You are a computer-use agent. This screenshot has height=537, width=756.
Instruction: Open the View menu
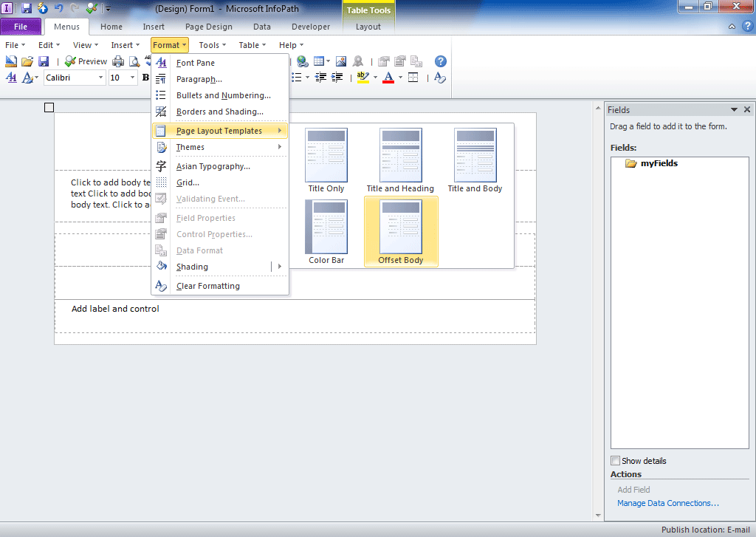point(86,45)
